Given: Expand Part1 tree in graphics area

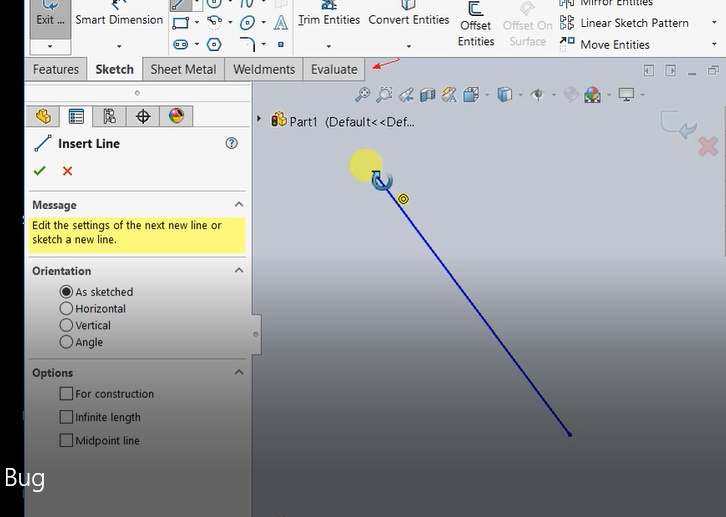Looking at the screenshot, I should [259, 119].
